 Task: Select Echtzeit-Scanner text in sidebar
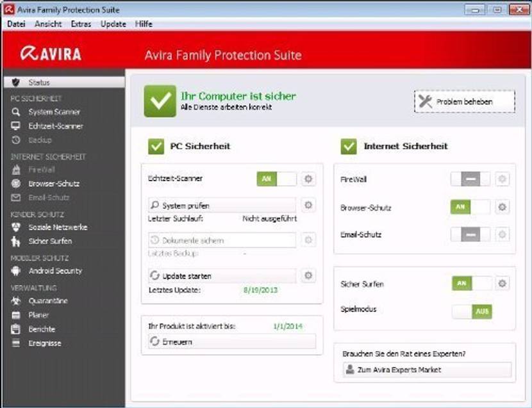pyautogui.click(x=56, y=126)
